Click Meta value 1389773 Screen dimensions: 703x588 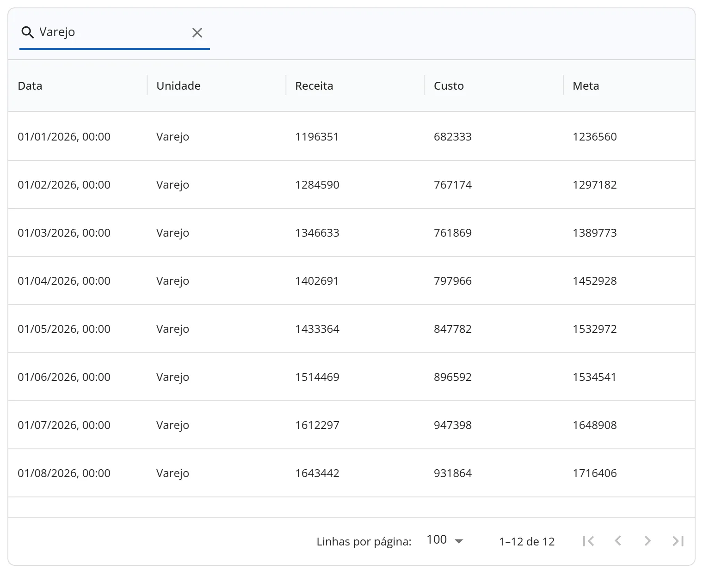[x=595, y=233]
